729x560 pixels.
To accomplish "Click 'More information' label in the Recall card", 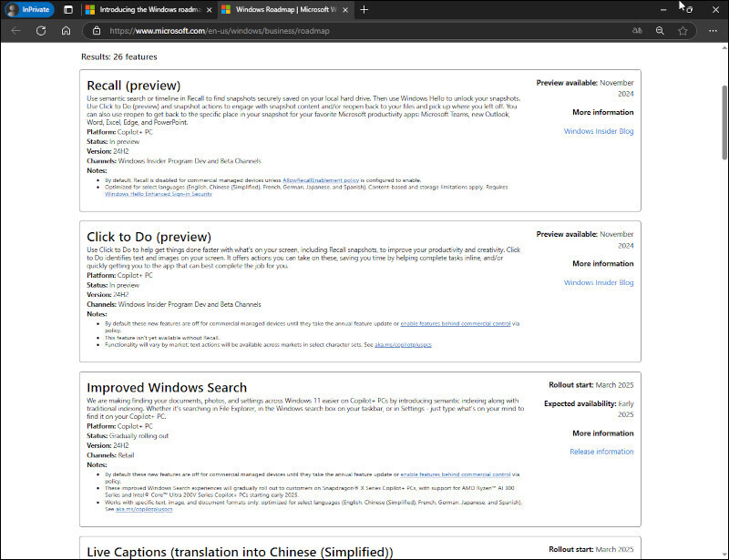I will point(603,113).
